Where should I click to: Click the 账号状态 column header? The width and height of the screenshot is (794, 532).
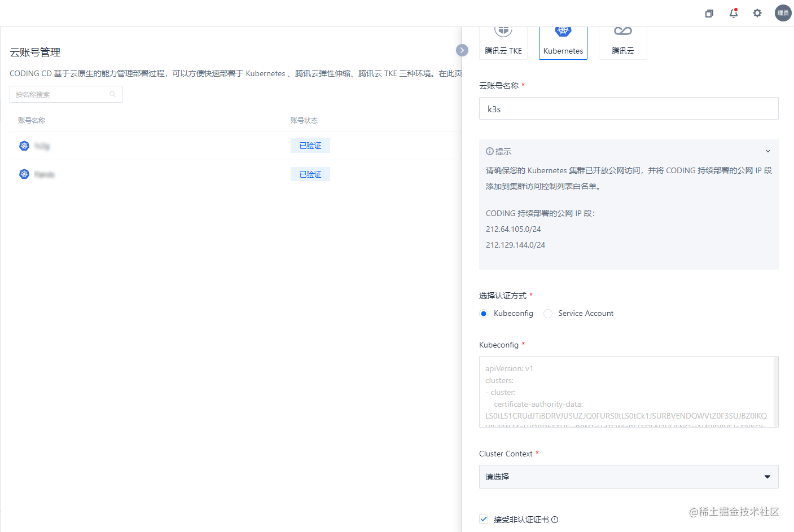pyautogui.click(x=304, y=120)
